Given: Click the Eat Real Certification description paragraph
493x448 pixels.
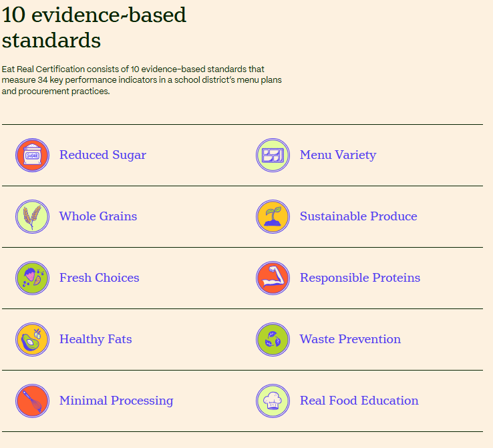Looking at the screenshot, I should point(142,80).
